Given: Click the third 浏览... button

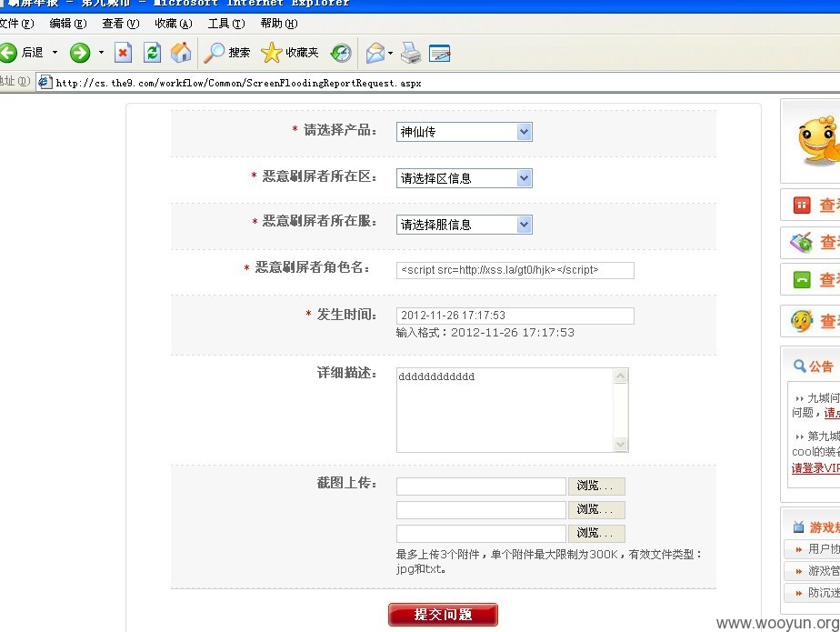Looking at the screenshot, I should pyautogui.click(x=596, y=534).
